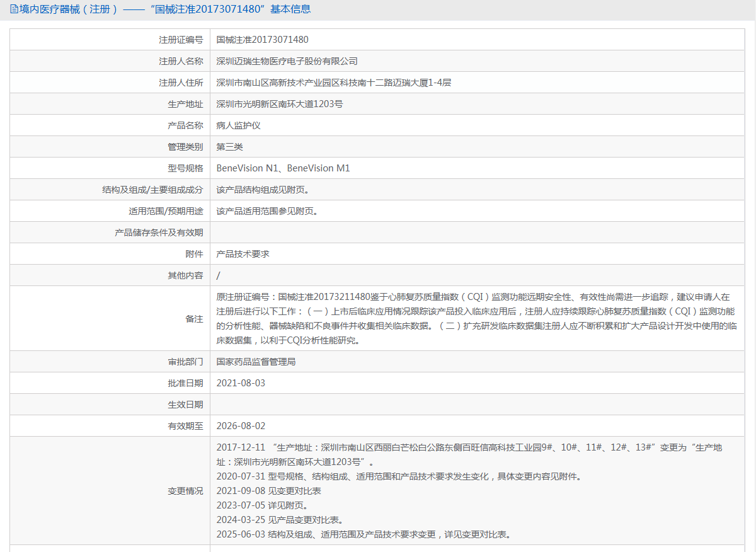Click the 管理类别 label

185,147
